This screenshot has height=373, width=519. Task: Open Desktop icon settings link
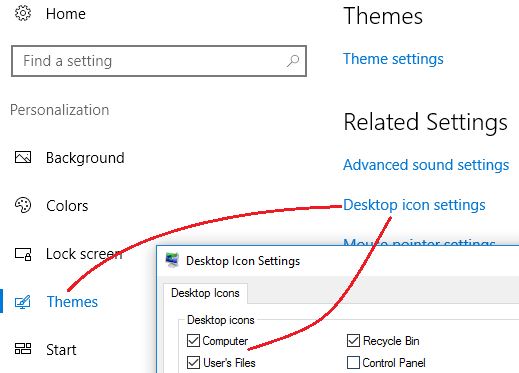(x=414, y=205)
